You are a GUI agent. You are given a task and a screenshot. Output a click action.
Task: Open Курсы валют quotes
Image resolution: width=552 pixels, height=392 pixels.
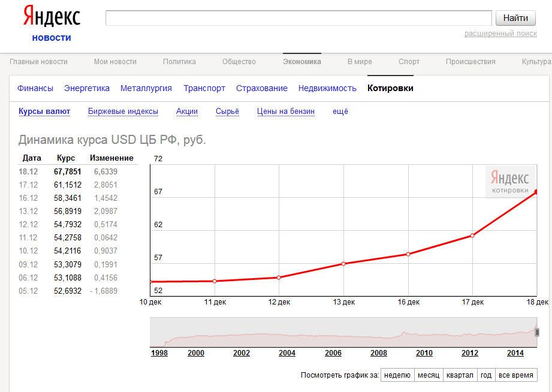point(44,111)
